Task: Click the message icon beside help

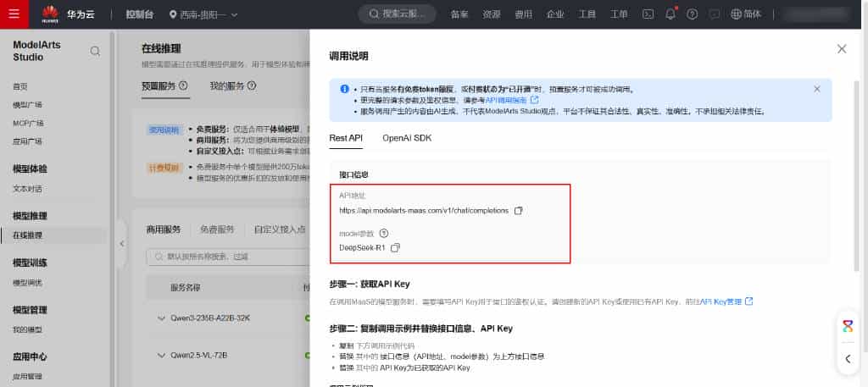Action: click(714, 15)
